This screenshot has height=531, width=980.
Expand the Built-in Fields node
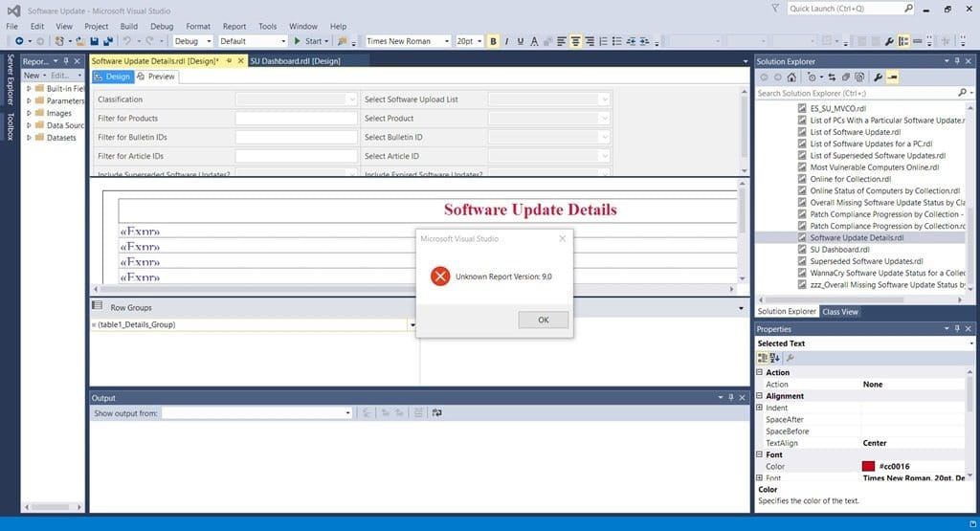click(x=29, y=89)
